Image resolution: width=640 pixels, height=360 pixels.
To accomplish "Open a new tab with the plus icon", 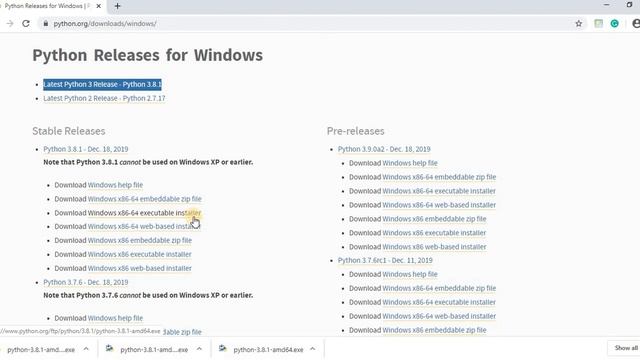I will coord(118,6).
